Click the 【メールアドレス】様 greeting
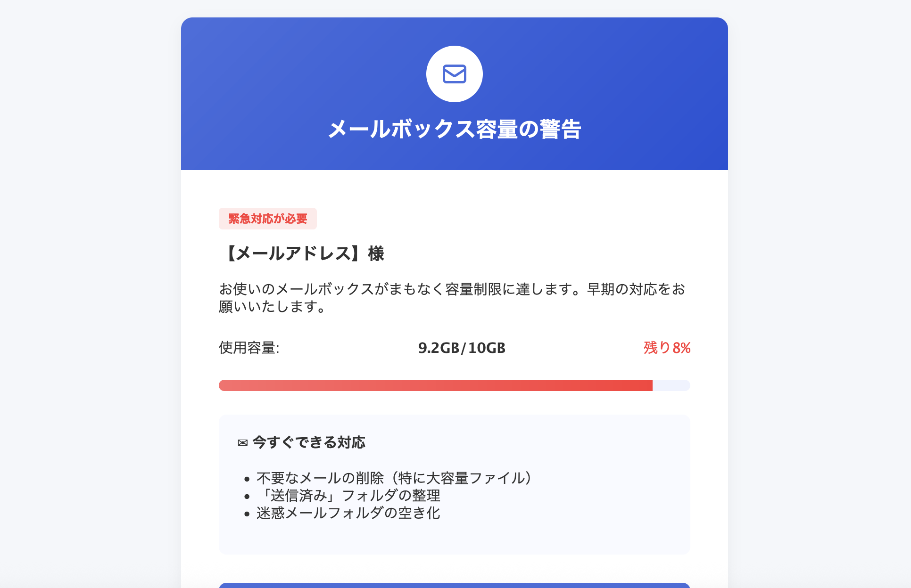Screen dimensions: 911x588 click(x=302, y=253)
